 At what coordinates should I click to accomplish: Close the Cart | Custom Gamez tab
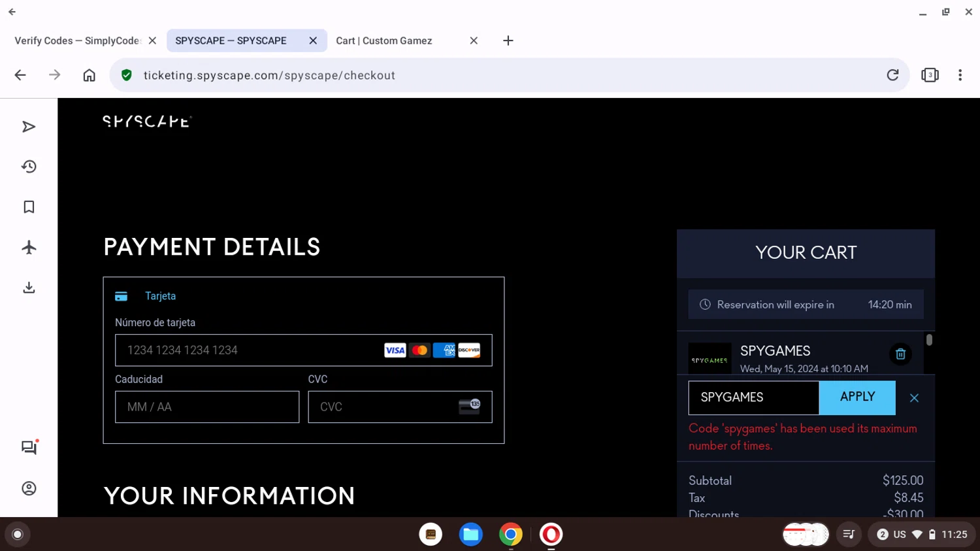click(474, 41)
